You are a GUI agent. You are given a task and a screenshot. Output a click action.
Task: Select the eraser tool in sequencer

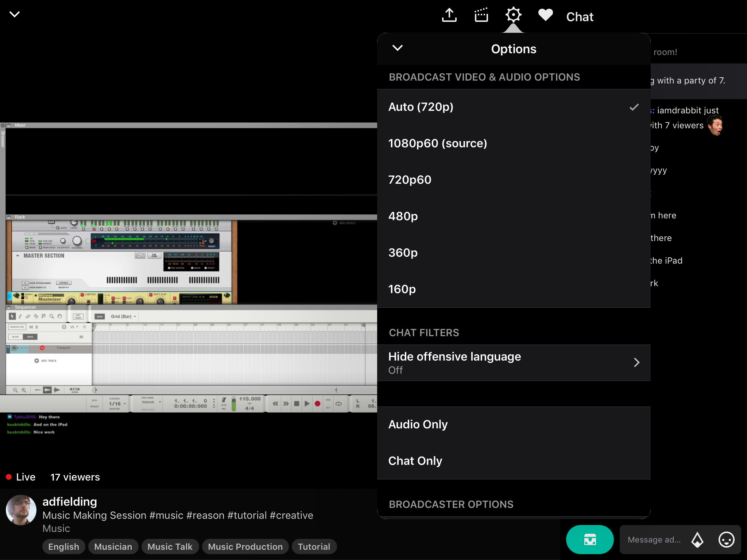pyautogui.click(x=28, y=316)
